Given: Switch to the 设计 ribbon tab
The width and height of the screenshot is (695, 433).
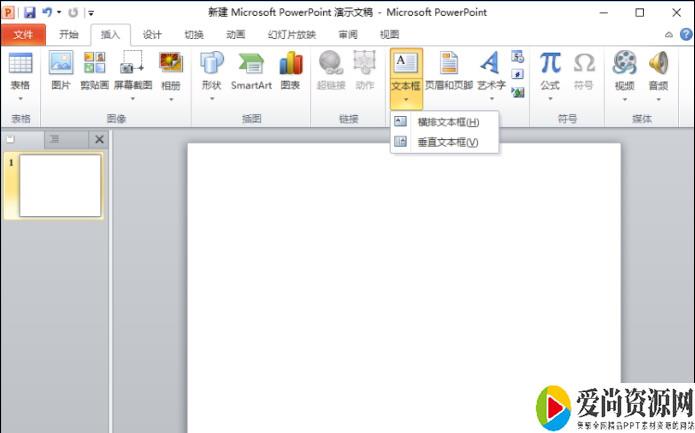Looking at the screenshot, I should pos(152,34).
